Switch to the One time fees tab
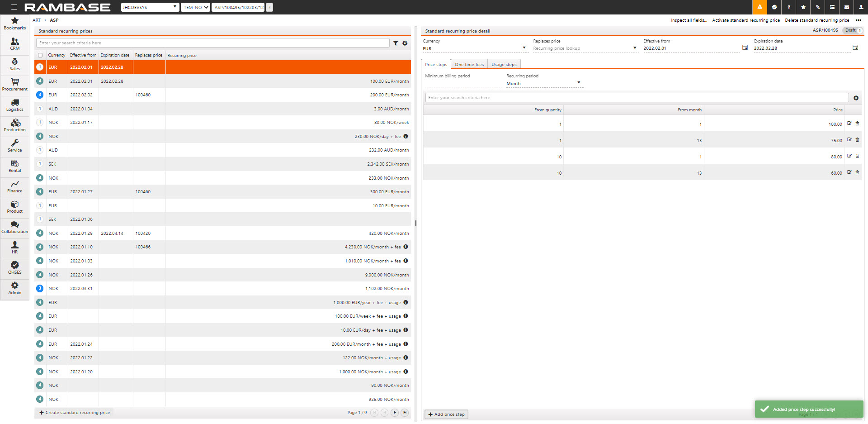The width and height of the screenshot is (868, 424). click(x=469, y=65)
